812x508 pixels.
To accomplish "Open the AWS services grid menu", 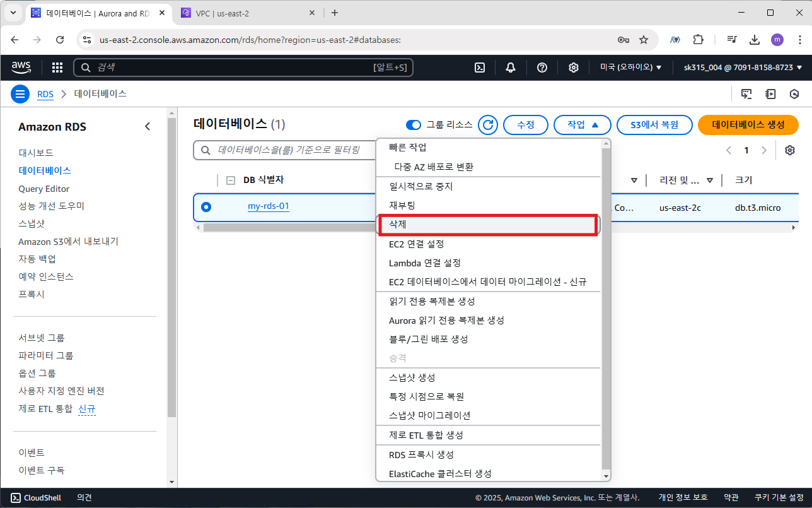I will click(x=57, y=68).
